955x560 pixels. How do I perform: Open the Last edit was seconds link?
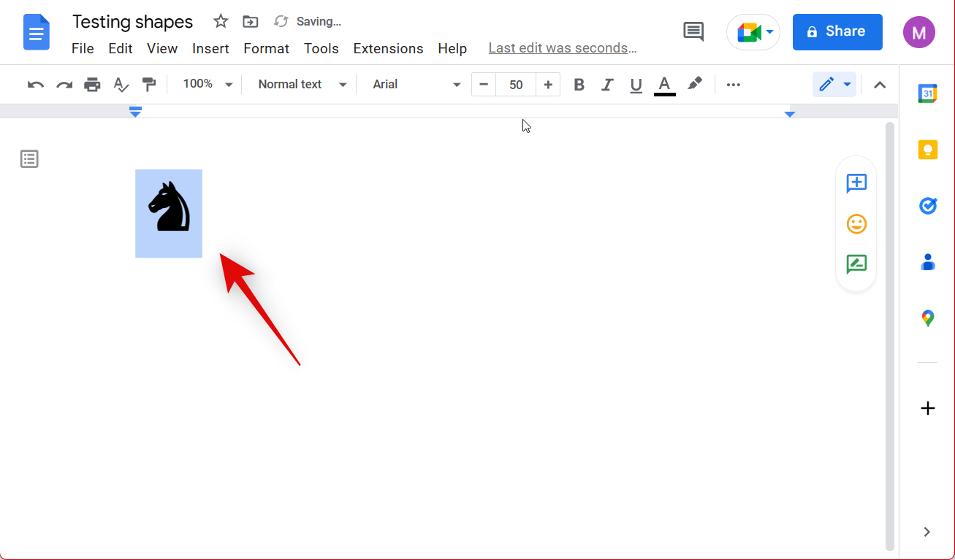(x=563, y=48)
